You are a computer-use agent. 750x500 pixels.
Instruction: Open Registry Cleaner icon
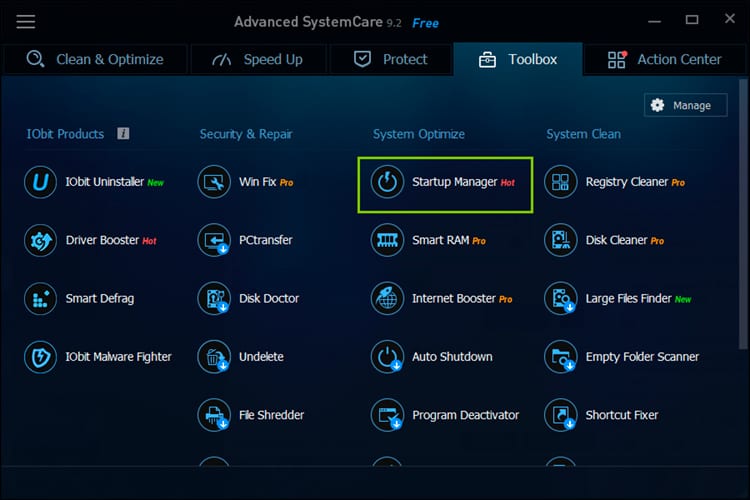(561, 182)
